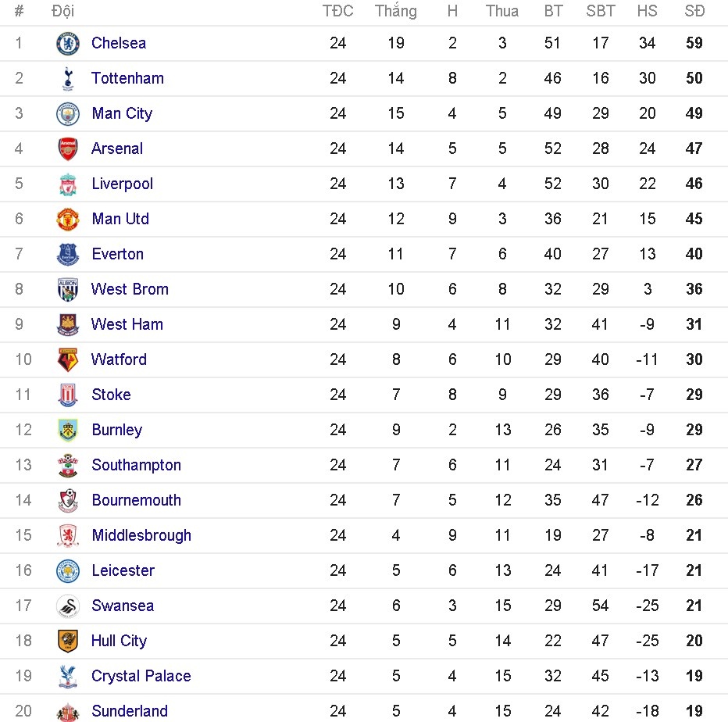Open the West Brom team link

tap(130, 289)
